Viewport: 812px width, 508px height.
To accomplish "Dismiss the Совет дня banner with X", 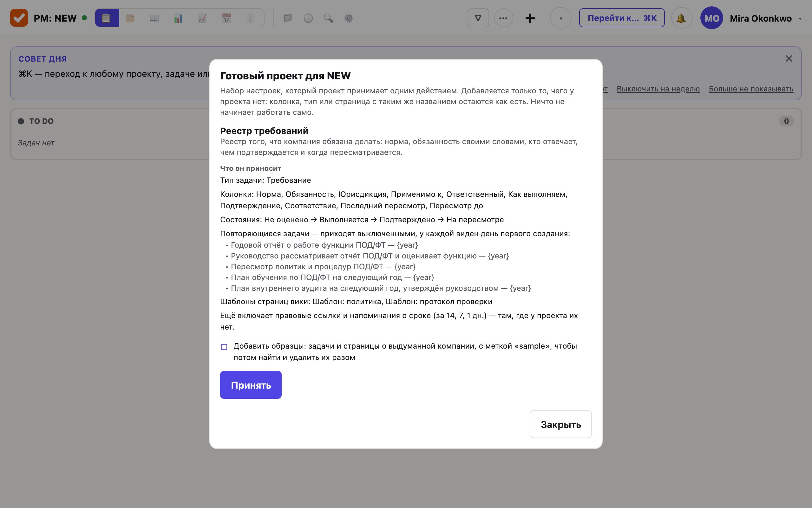I will (x=789, y=58).
